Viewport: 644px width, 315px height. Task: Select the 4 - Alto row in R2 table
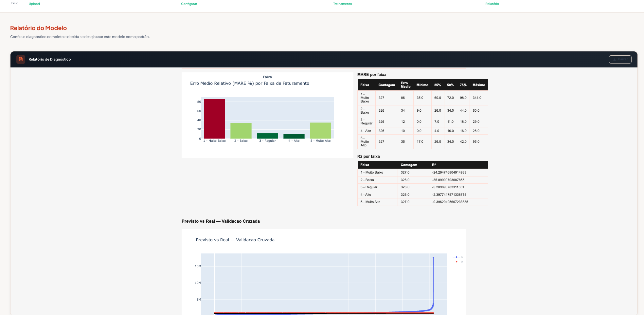pyautogui.click(x=422, y=195)
